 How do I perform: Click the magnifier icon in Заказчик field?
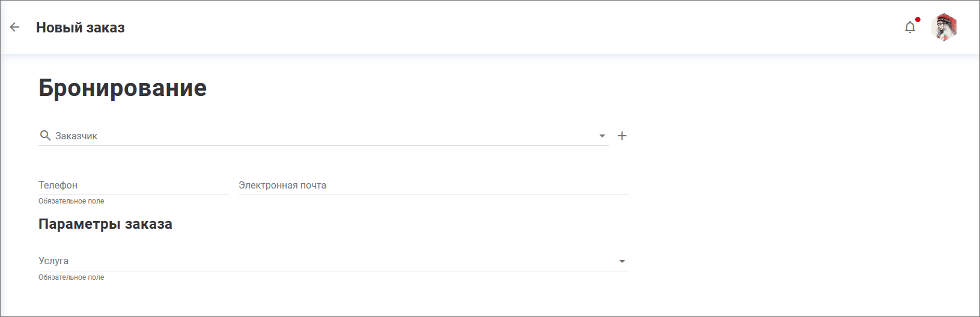[x=45, y=136]
